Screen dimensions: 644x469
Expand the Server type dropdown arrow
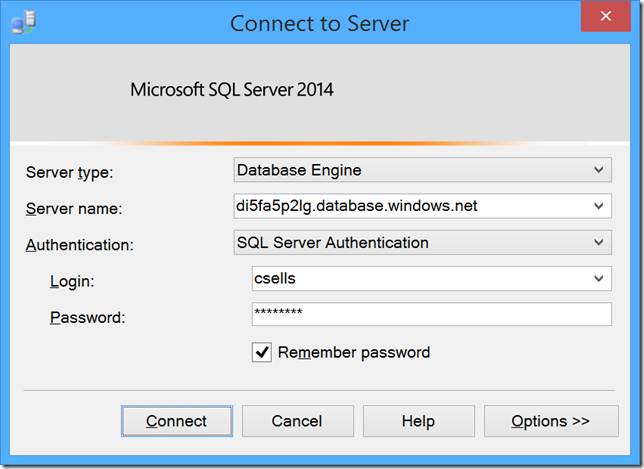pos(598,170)
